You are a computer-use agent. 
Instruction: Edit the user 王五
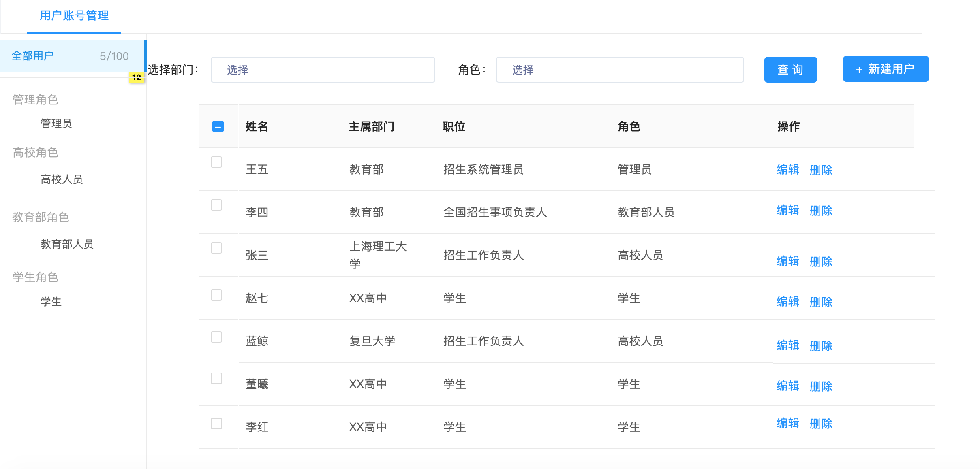pos(787,170)
